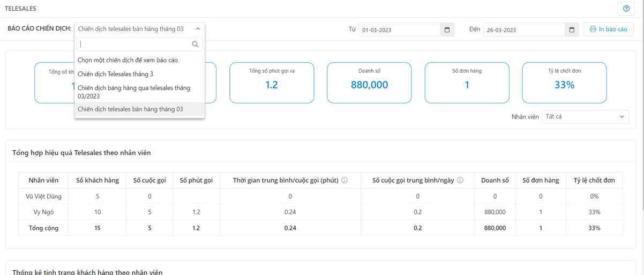Viewport: 644px width, 275px height.
Task: Open the start date calendar picker icon
Action: (x=447, y=29)
